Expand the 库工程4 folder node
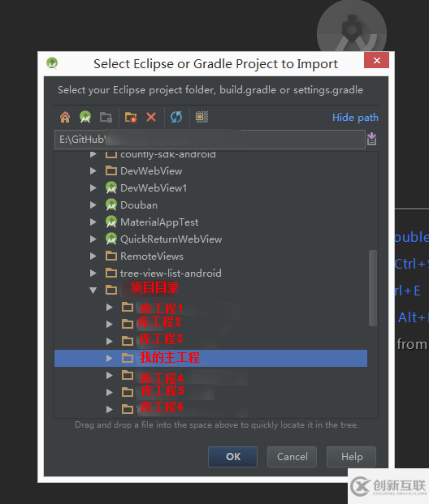Screen dimensions: 429x504 pos(110,375)
